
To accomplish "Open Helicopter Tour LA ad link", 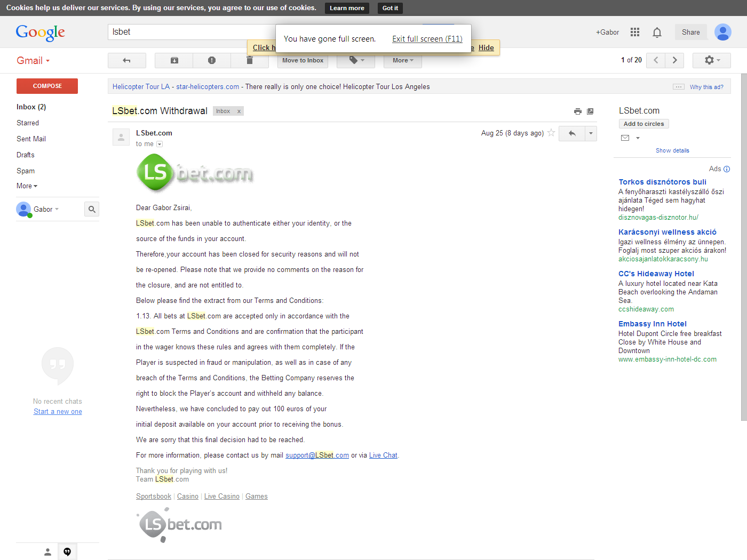I will click(141, 86).
